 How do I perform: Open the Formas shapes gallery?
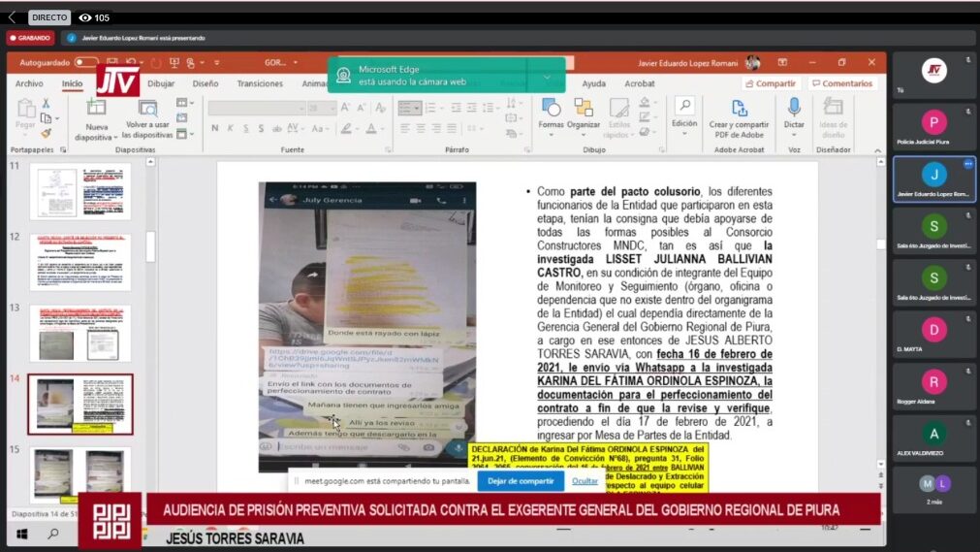pyautogui.click(x=551, y=108)
